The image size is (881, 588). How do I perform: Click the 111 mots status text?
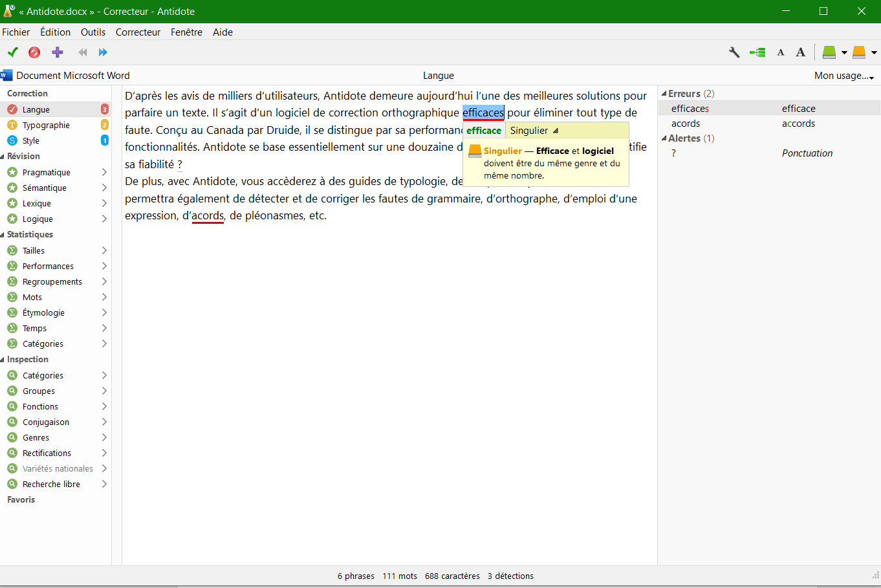point(400,576)
